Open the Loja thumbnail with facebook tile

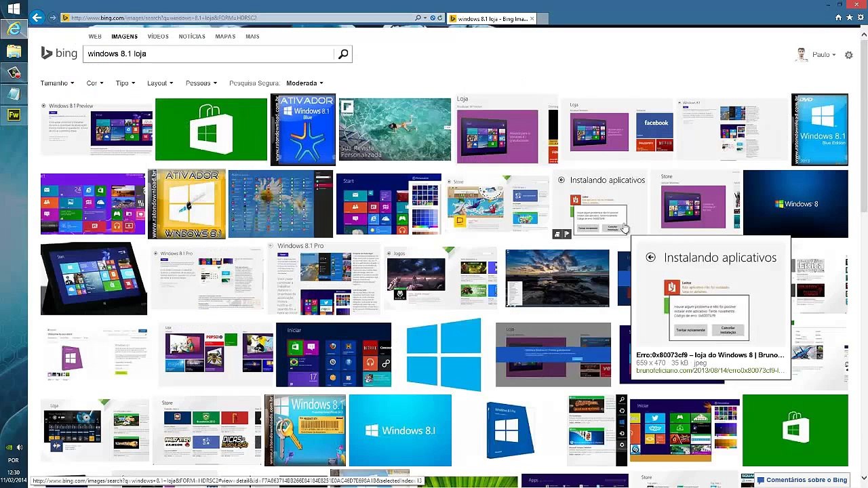coord(618,129)
